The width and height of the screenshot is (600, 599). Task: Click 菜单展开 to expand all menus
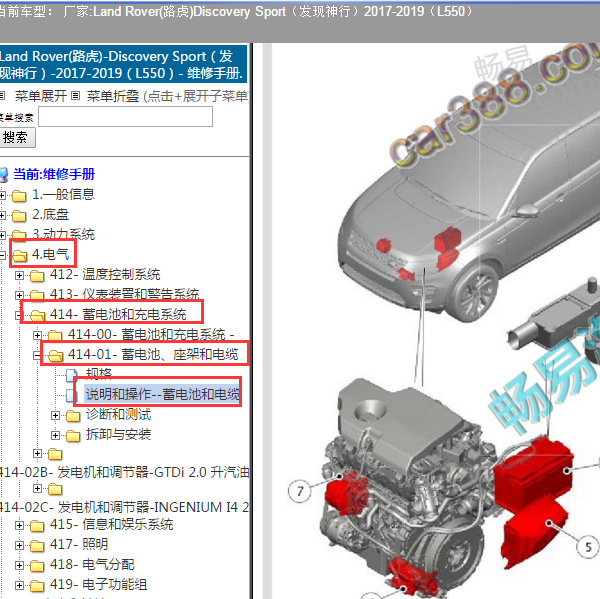click(x=41, y=96)
